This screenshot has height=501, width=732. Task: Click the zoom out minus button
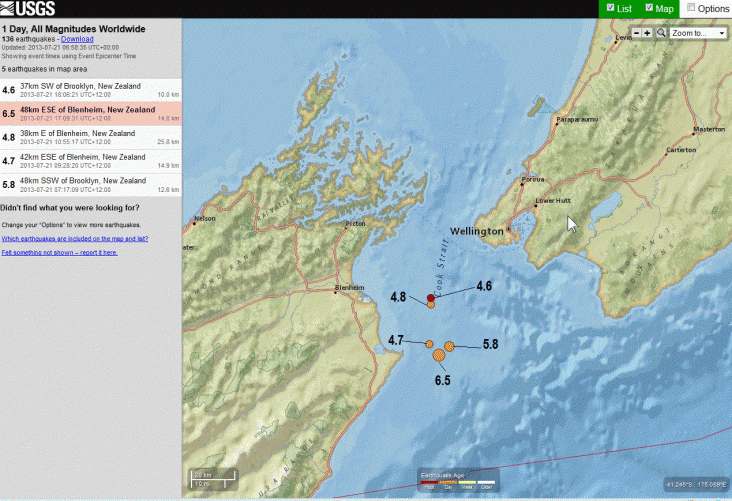(x=633, y=33)
